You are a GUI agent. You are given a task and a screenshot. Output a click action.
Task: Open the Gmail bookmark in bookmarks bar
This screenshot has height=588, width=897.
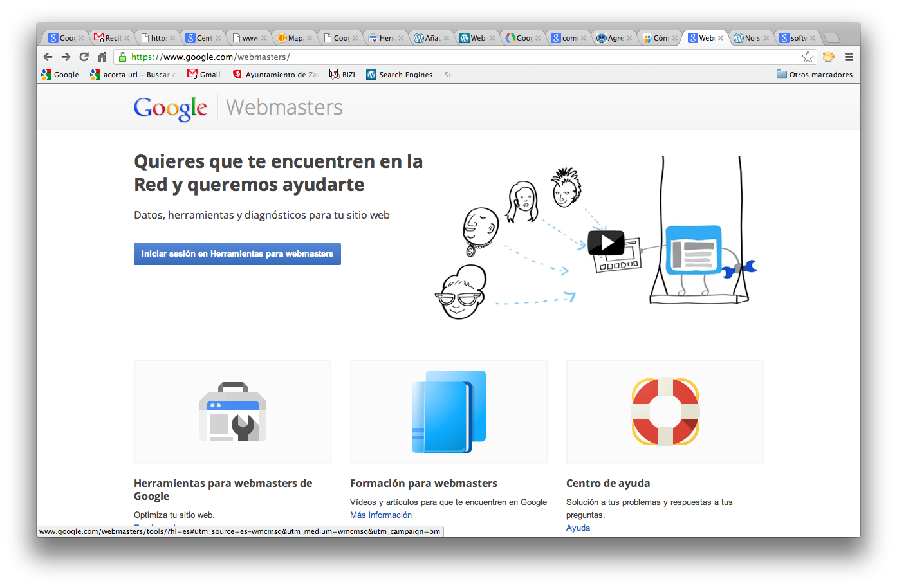point(204,75)
